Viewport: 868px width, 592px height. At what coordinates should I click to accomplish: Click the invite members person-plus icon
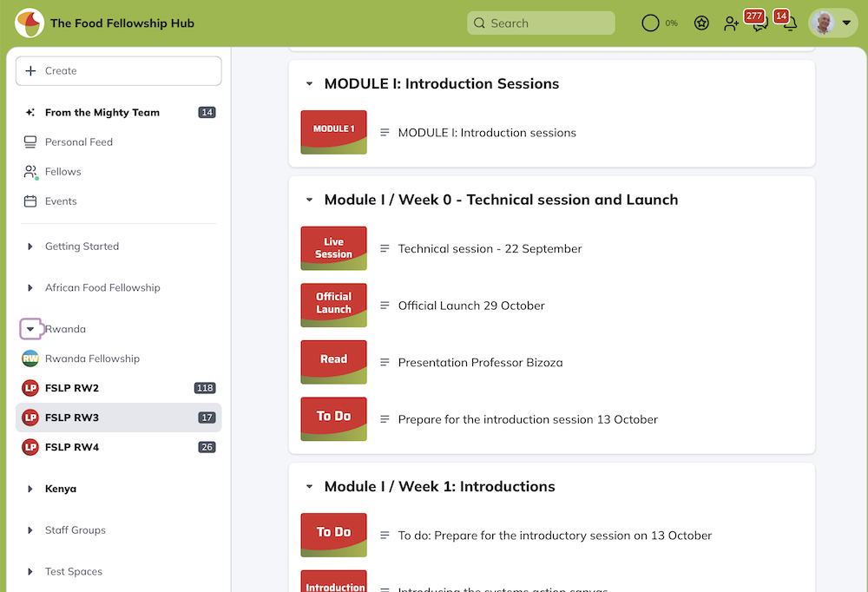pyautogui.click(x=732, y=23)
